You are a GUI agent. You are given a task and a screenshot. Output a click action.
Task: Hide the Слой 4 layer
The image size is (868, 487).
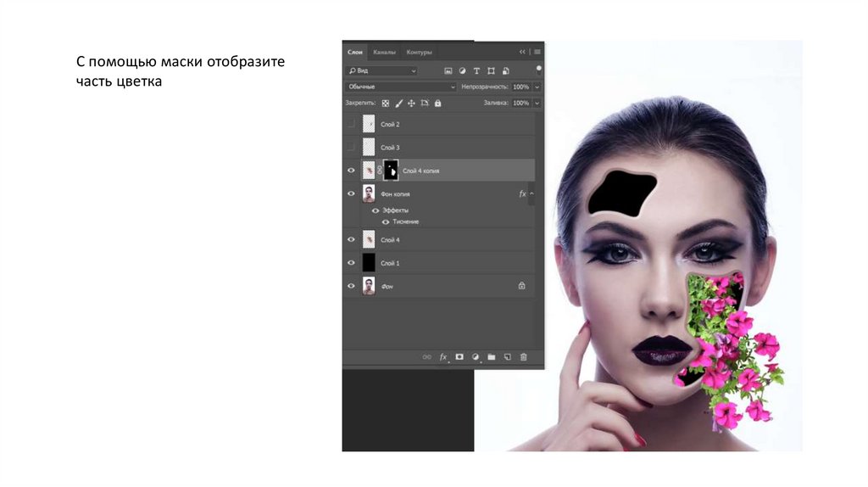coord(351,240)
